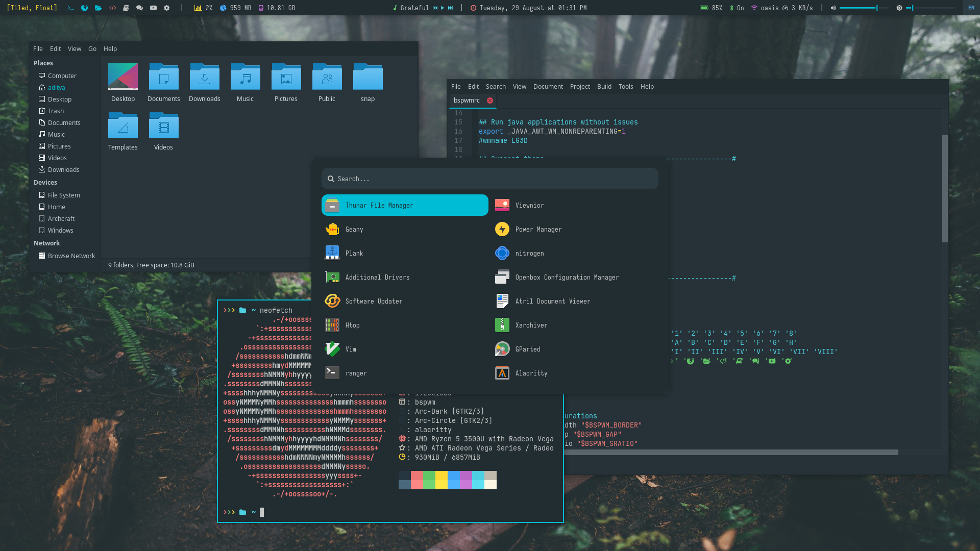Click the Tiled, Float layout indicator
The width and height of the screenshot is (980, 551).
[x=32, y=8]
